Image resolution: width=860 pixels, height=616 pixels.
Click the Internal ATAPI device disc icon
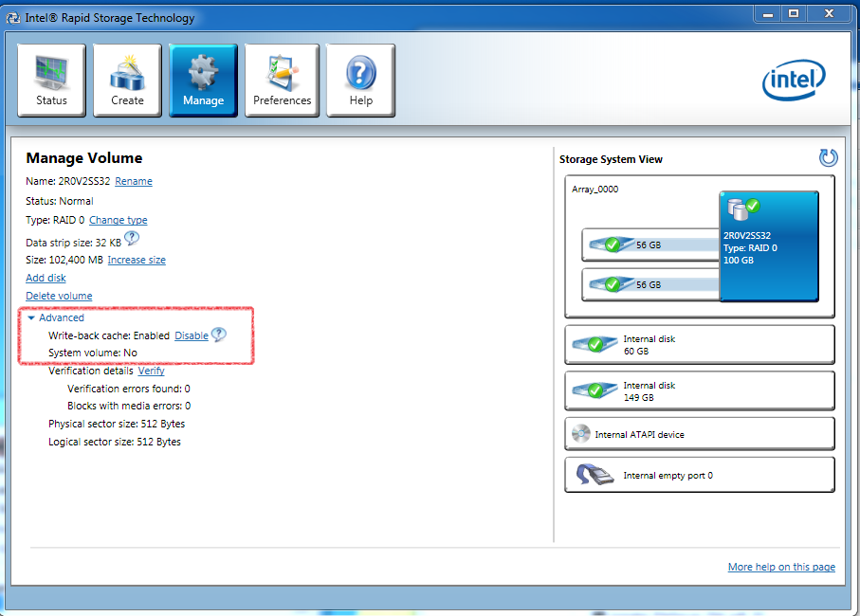coord(581,433)
